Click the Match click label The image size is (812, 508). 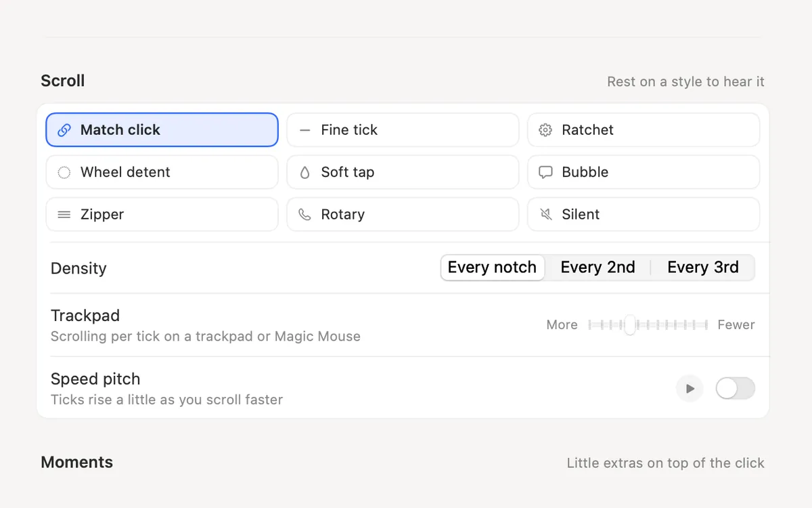tap(120, 130)
